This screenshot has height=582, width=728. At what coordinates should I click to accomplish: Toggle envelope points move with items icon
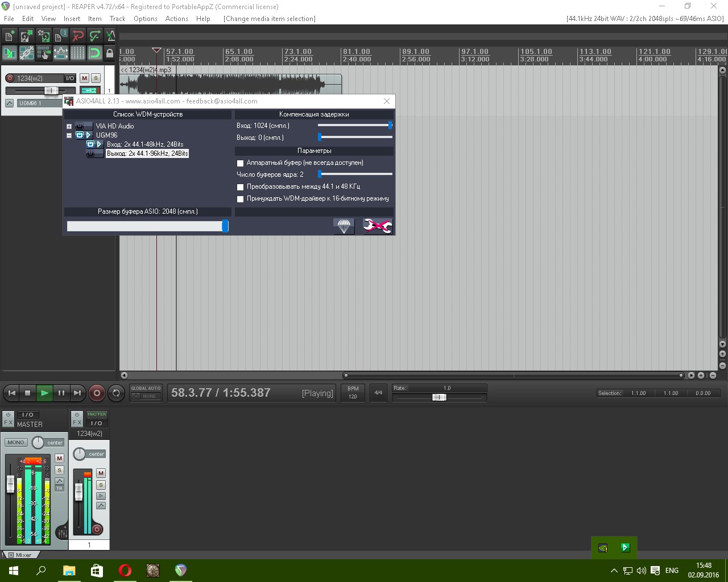61,53
